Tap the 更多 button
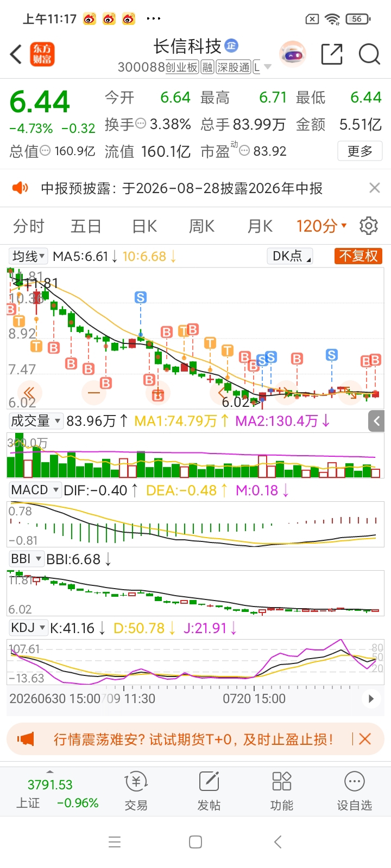Image resolution: width=391 pixels, height=868 pixels. pos(360,151)
